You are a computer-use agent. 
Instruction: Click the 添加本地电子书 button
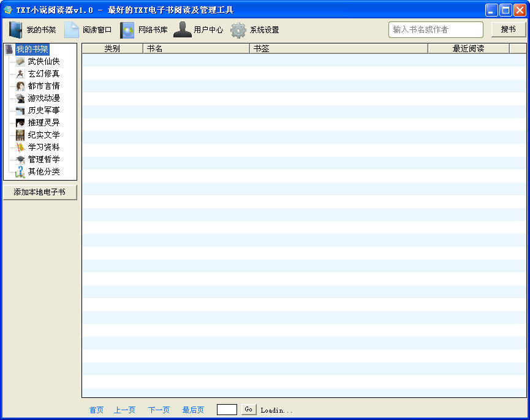pos(40,192)
